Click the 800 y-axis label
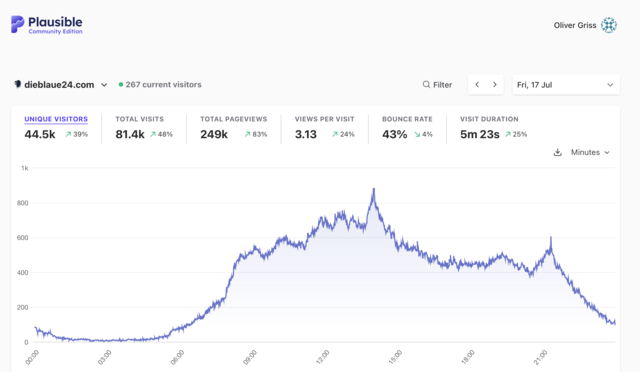The image size is (640, 372). point(22,203)
